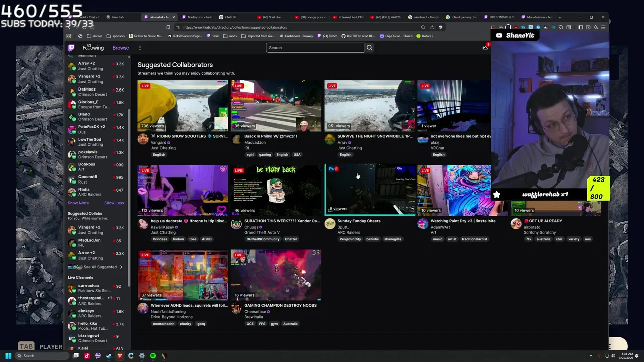Open the Following tab on Twitch
This screenshot has width=644, height=362.
click(93, 48)
